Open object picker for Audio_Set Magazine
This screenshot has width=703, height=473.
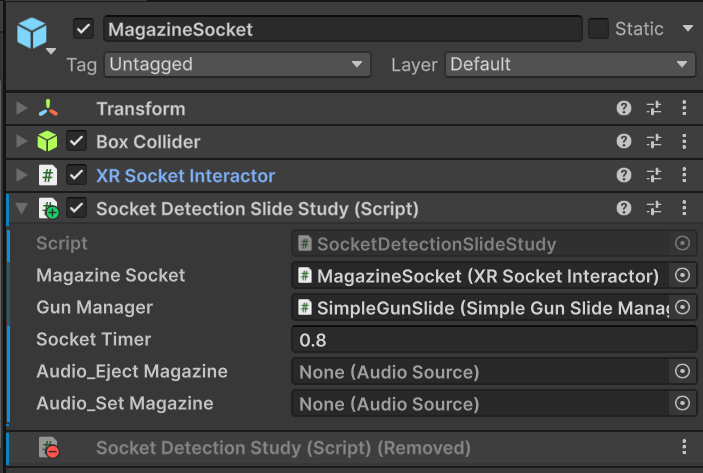[x=683, y=404]
